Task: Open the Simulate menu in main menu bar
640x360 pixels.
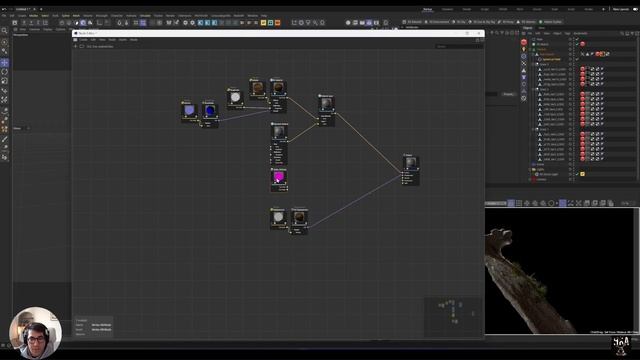Action: tap(145, 16)
